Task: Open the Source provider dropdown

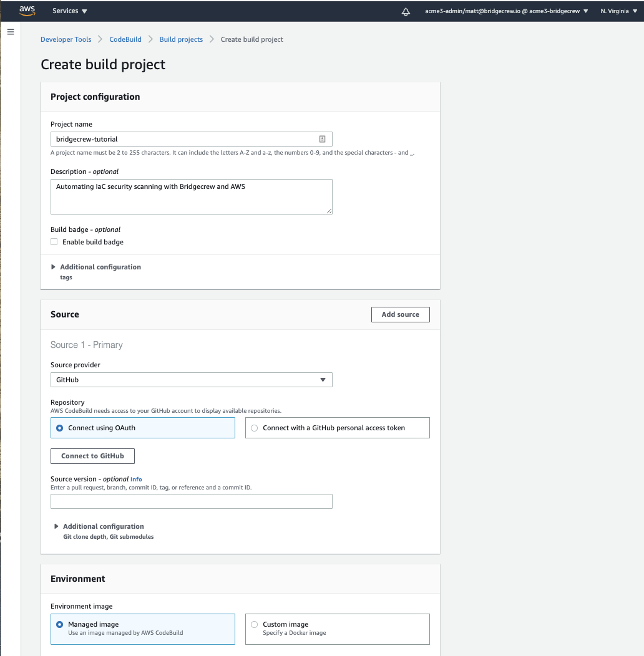Action: [x=192, y=380]
